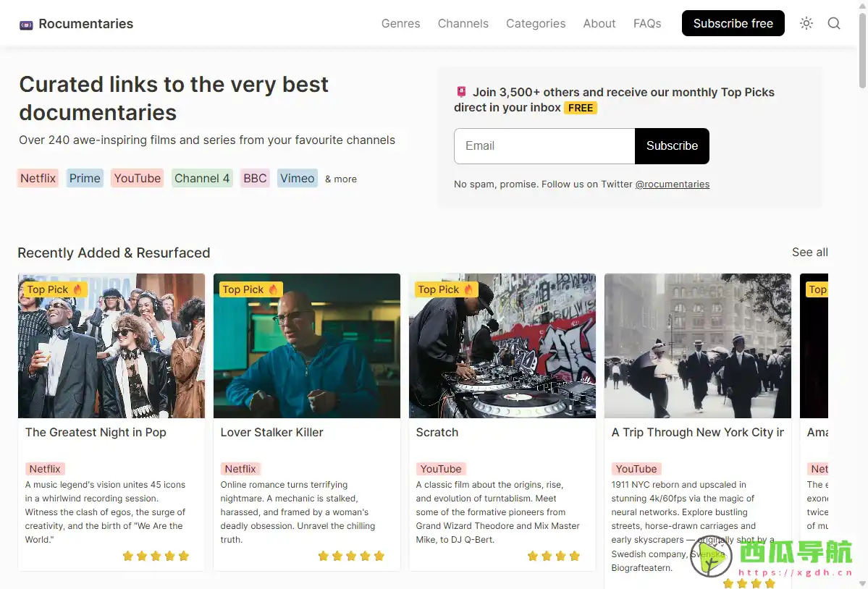
Task: Open the Genres menu
Action: click(x=401, y=23)
